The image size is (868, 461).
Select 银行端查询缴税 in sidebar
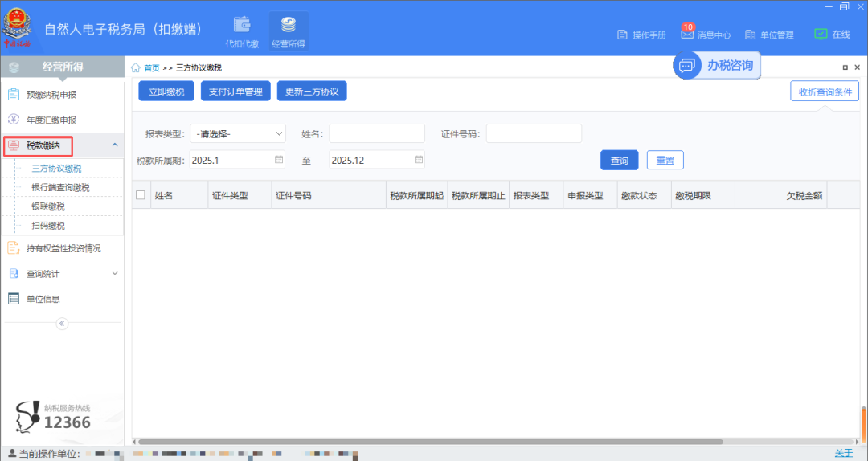point(60,188)
